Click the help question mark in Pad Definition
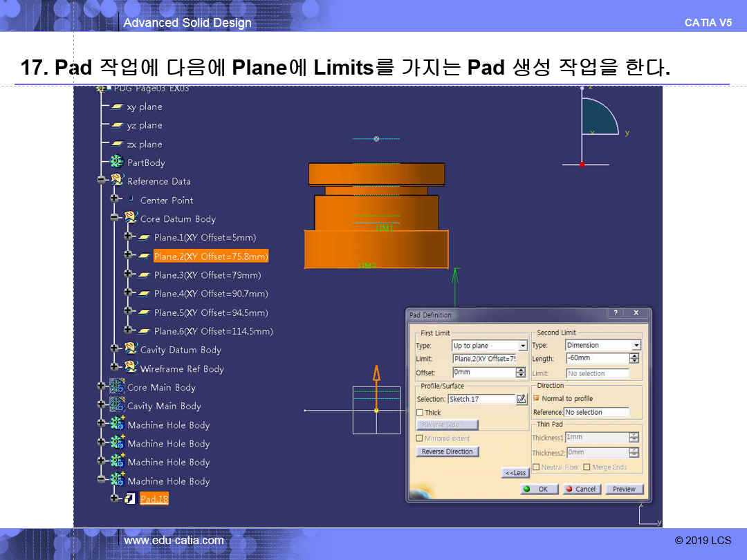The width and height of the screenshot is (747, 560). [616, 313]
